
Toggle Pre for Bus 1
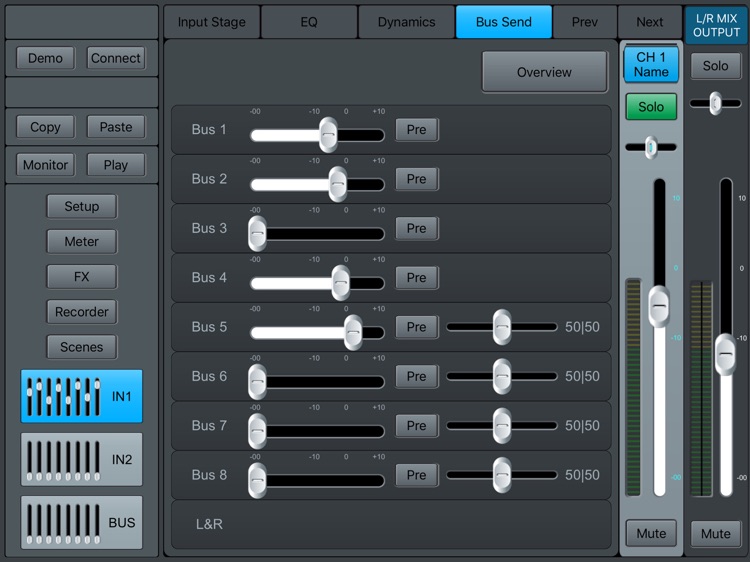click(417, 130)
